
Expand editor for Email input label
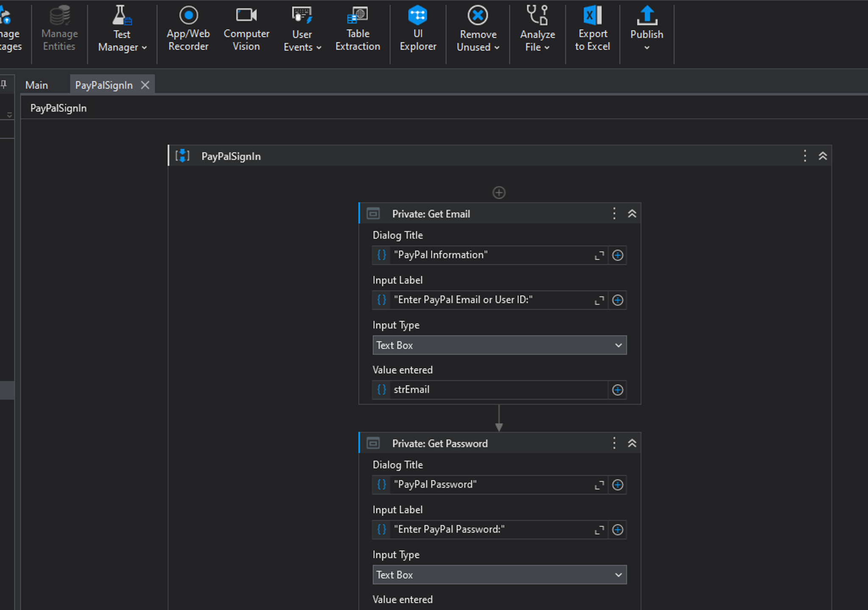click(599, 300)
